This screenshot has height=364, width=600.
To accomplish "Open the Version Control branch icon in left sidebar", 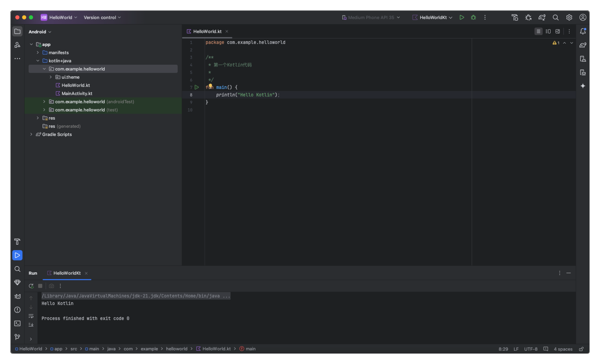I will click(17, 337).
